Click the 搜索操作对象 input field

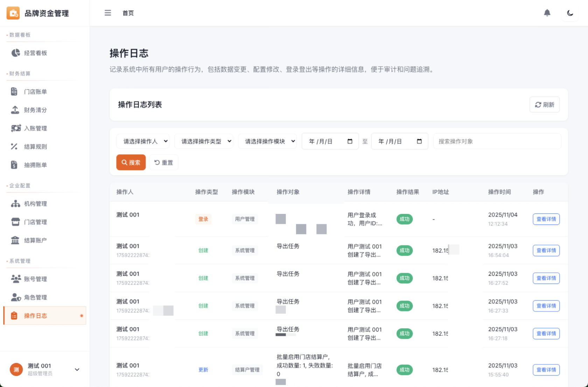(x=497, y=141)
